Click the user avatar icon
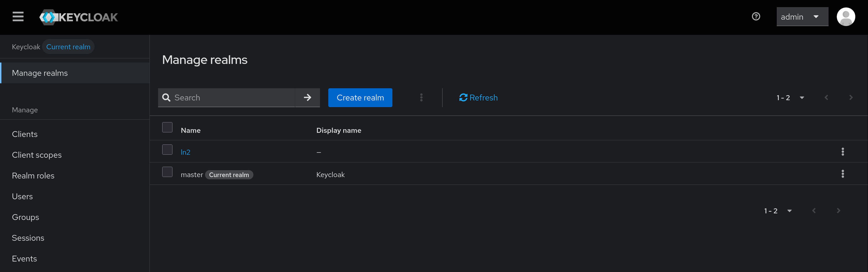The image size is (868, 272). (x=845, y=17)
